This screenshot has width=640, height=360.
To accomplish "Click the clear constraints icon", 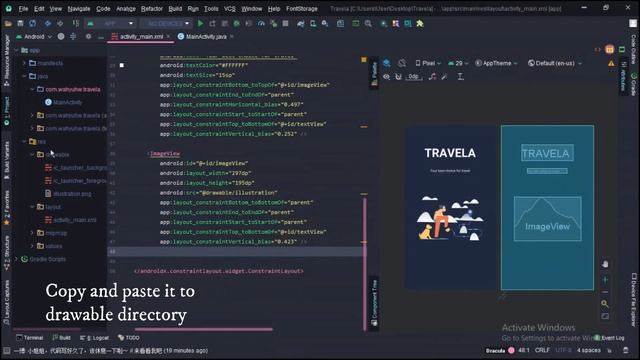I will (x=432, y=77).
